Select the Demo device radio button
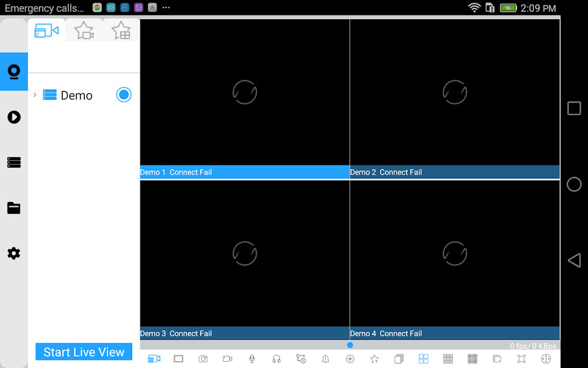 pyautogui.click(x=124, y=94)
